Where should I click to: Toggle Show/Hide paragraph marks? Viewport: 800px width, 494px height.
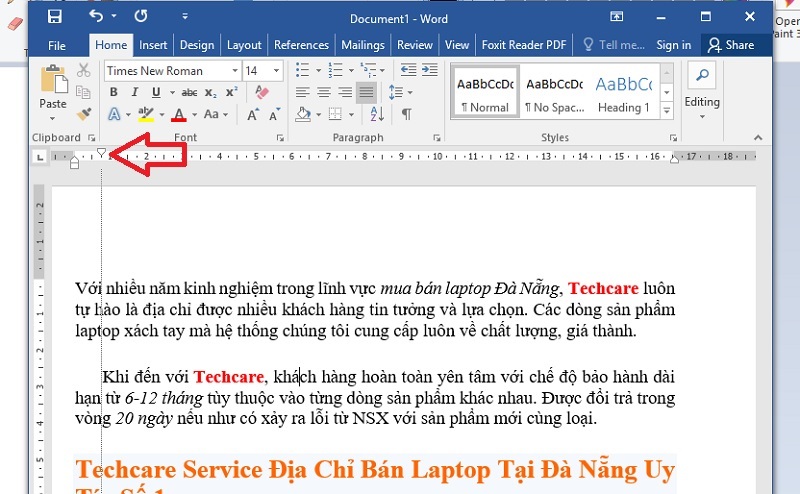pyautogui.click(x=407, y=114)
